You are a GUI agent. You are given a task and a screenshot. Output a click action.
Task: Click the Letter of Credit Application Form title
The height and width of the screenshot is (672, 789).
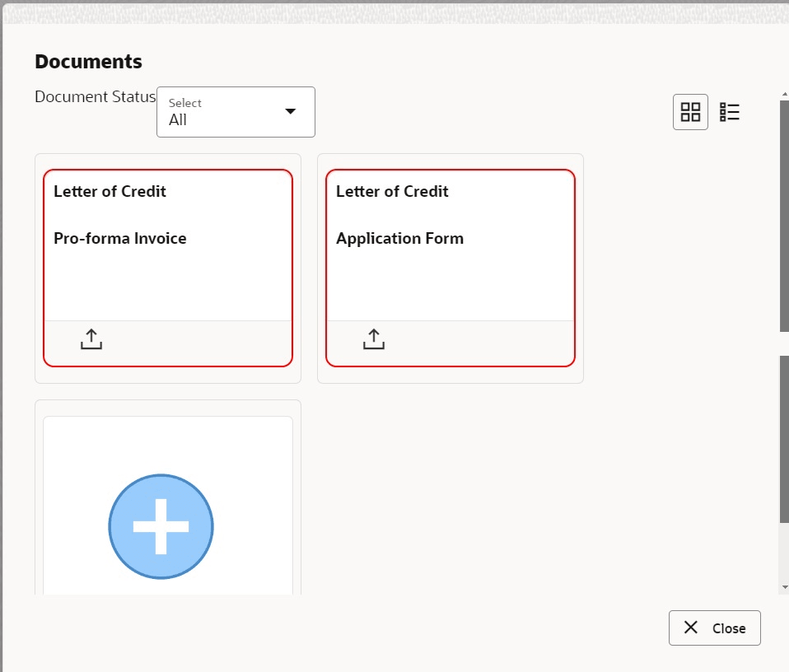click(x=401, y=214)
